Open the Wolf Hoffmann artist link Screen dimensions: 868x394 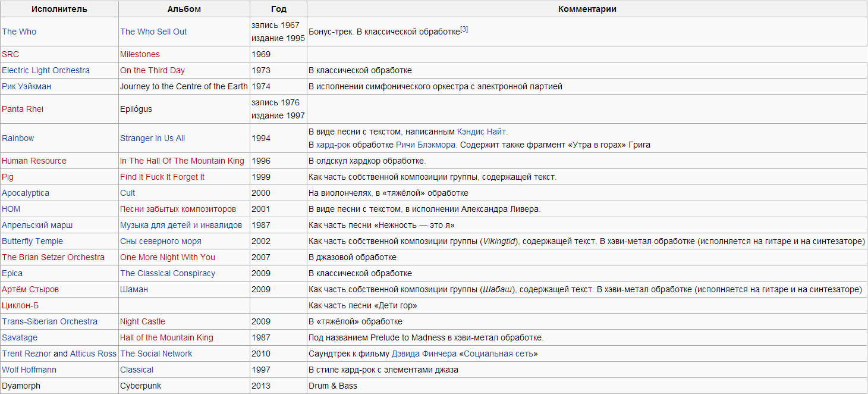point(29,370)
